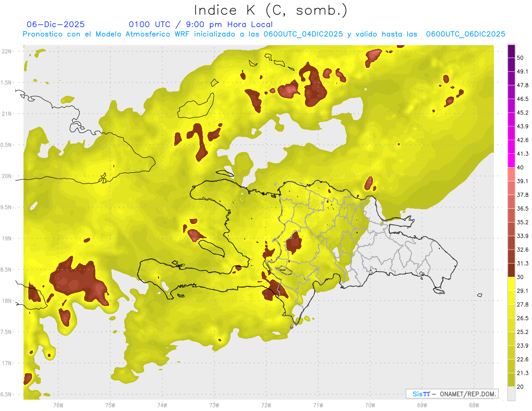The width and height of the screenshot is (532, 411).
Task: Click the "32.6" value on the color scale
Action: pos(523,250)
